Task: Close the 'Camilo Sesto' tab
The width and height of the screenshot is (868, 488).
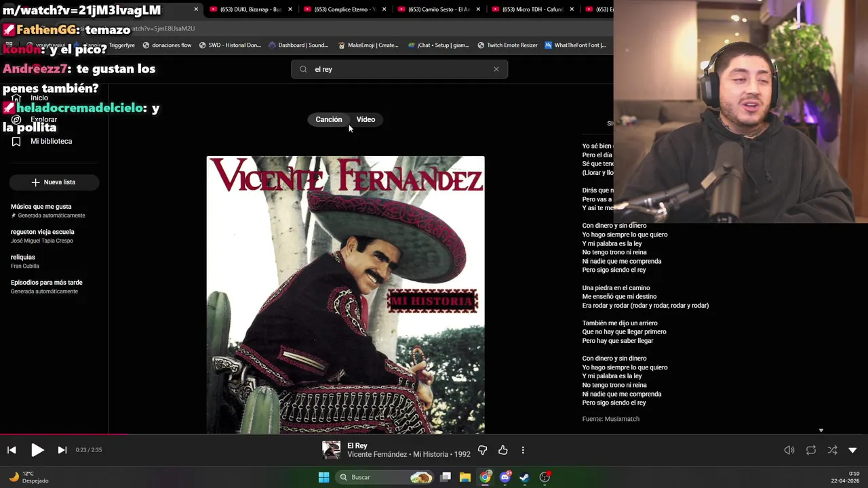Action: coord(478,9)
